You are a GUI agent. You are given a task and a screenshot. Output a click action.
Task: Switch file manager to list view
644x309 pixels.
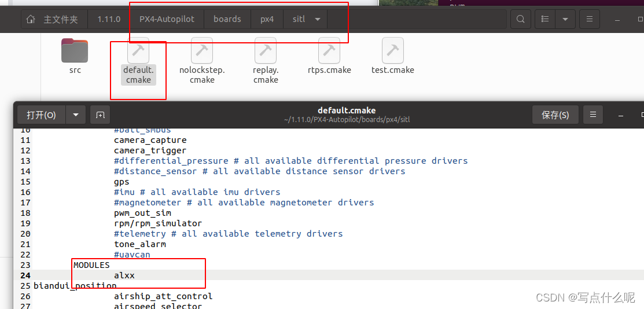click(546, 19)
